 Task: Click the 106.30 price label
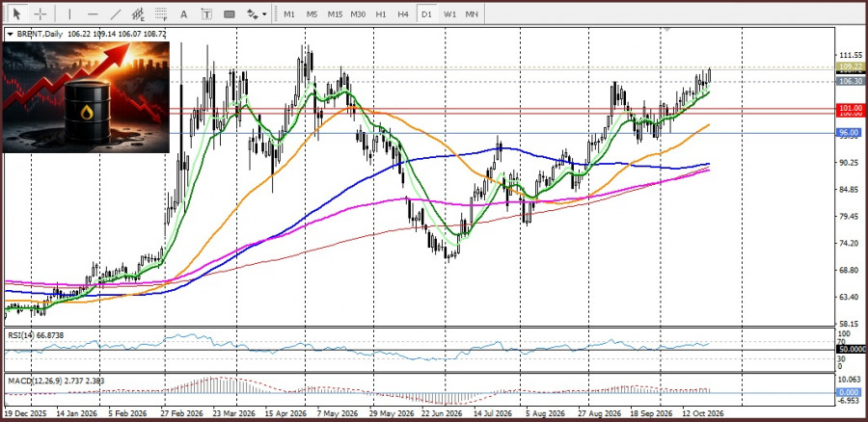click(x=850, y=81)
